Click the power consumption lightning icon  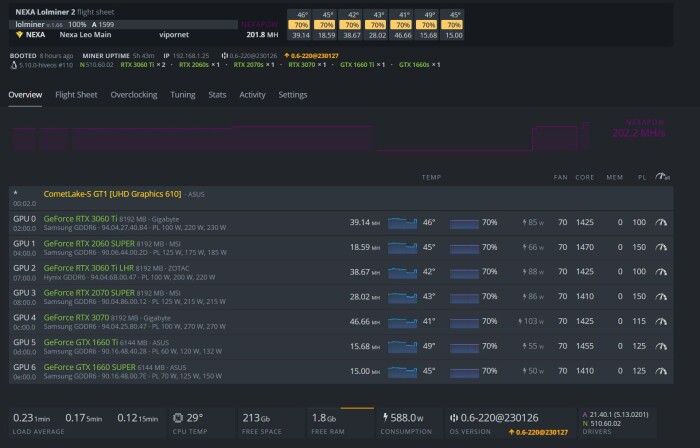pyautogui.click(x=385, y=418)
